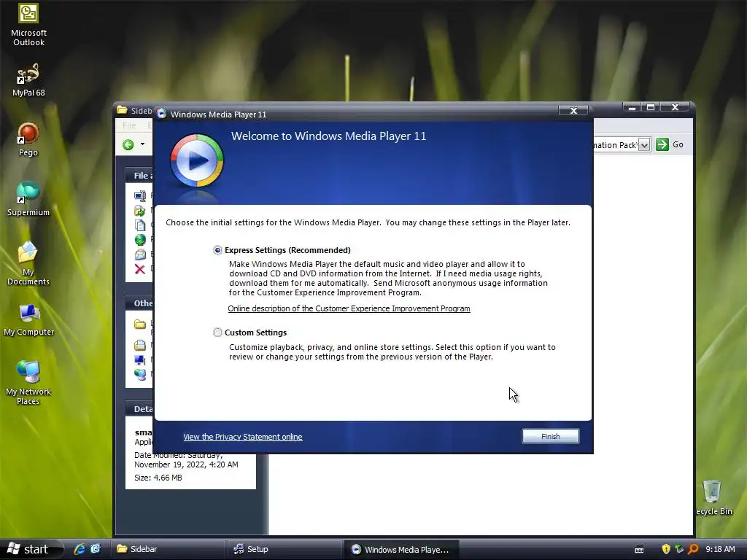Screen dimensions: 747x560
Task: Click the move file task icon
Action: pos(140,211)
